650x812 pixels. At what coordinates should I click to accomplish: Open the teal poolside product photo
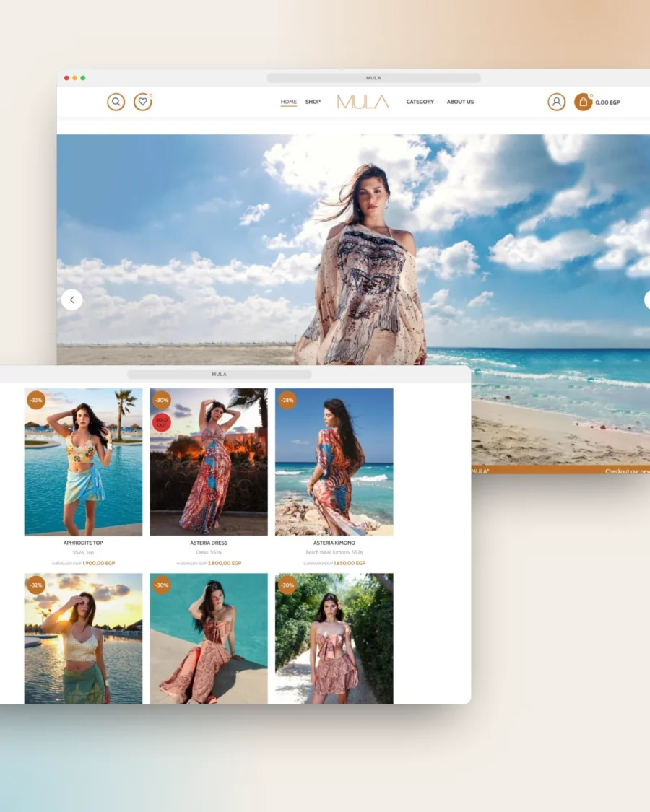(209, 638)
